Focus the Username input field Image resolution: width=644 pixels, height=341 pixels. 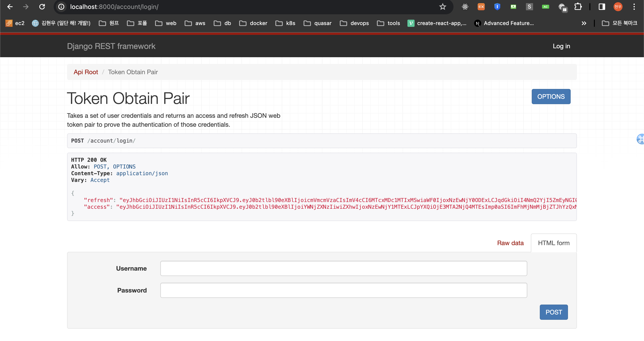pos(343,269)
